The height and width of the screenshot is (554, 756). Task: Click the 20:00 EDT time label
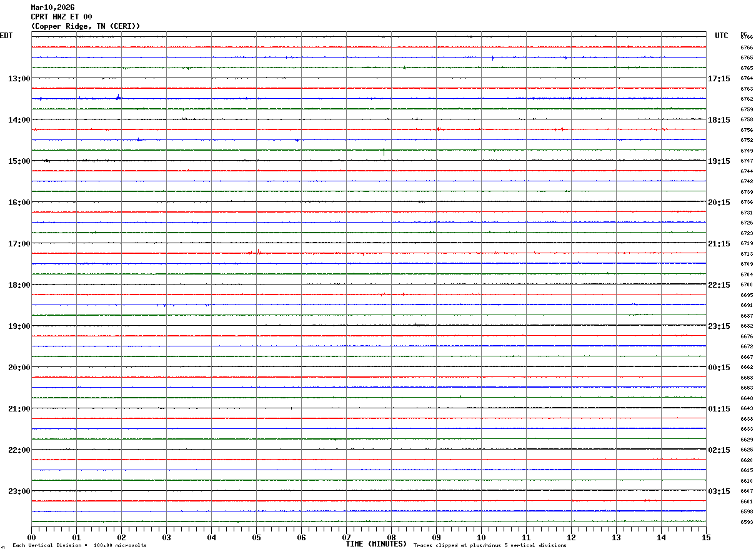19,368
